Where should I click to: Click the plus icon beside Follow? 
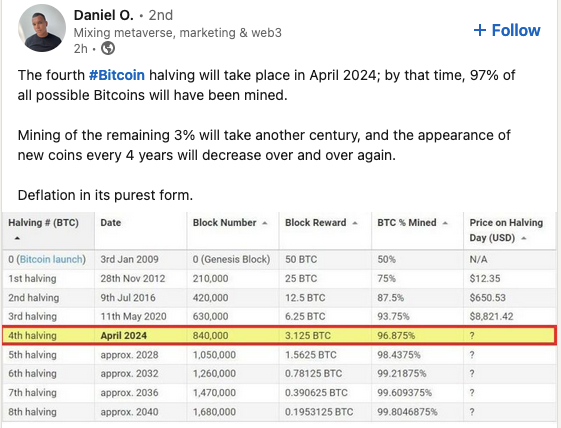coord(480,30)
